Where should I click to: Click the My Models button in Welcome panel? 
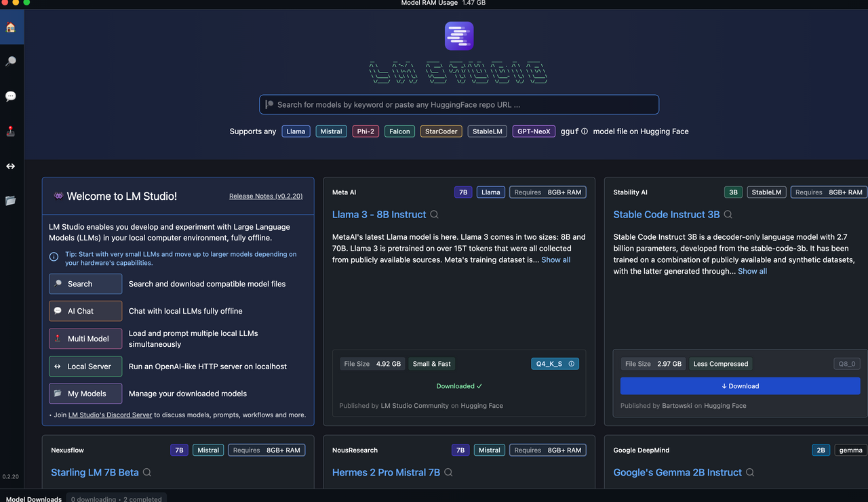click(85, 394)
